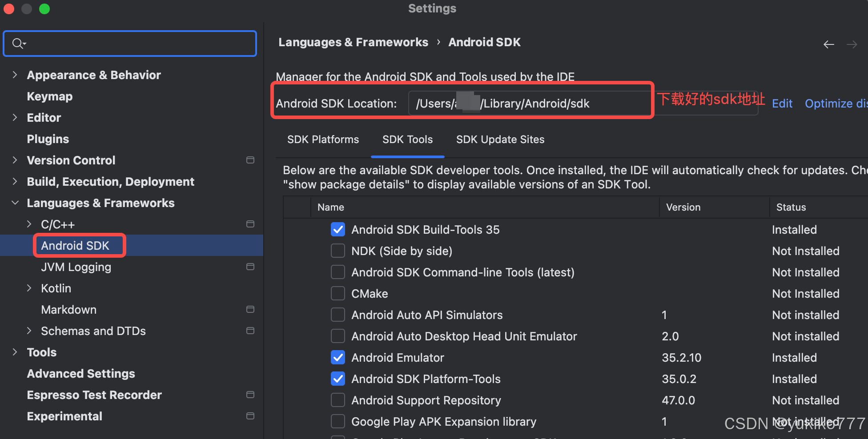The image size is (868, 439).
Task: Open Plugins settings
Action: pyautogui.click(x=48, y=139)
